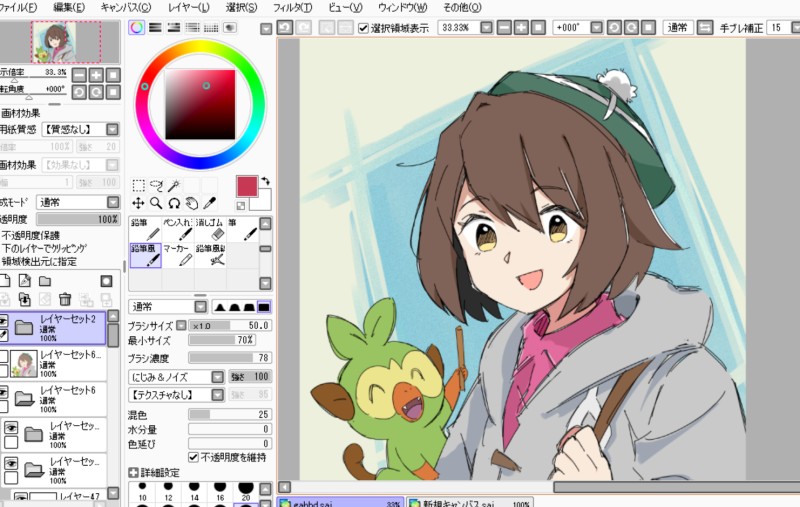Choose the マーカー marker tool
This screenshot has width=800, height=507.
[x=178, y=255]
